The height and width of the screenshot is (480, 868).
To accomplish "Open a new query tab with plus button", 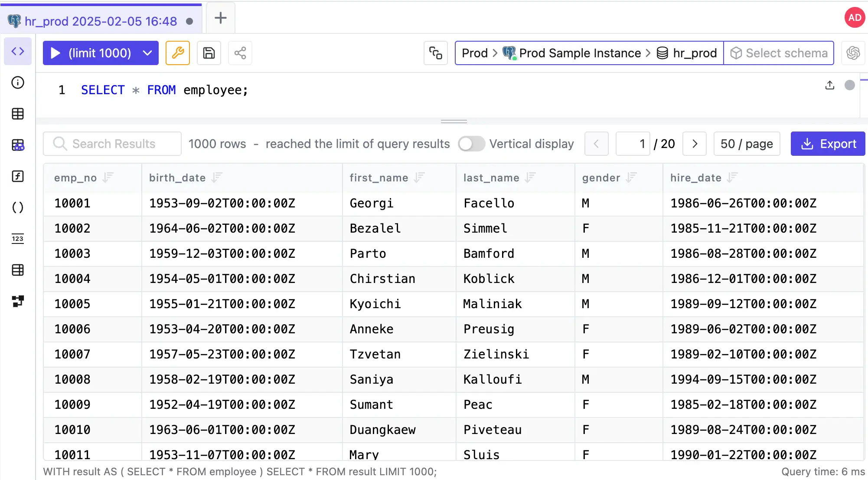I will point(220,18).
